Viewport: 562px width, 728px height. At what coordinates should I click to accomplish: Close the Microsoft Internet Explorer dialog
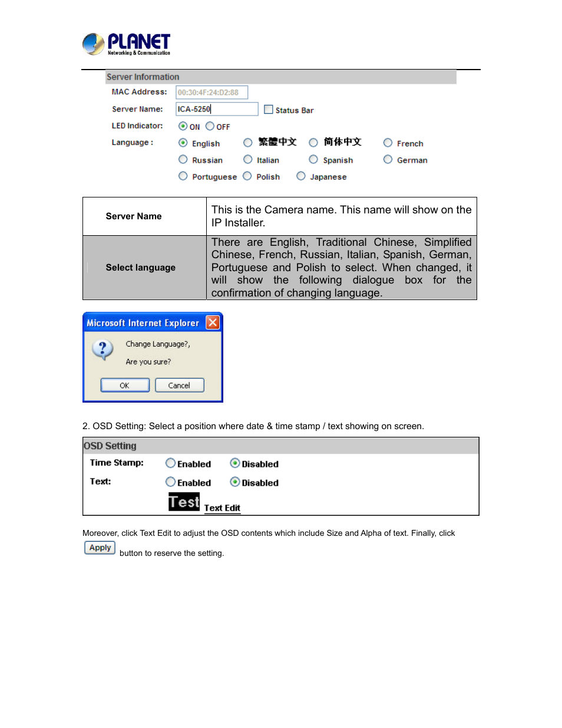213,322
